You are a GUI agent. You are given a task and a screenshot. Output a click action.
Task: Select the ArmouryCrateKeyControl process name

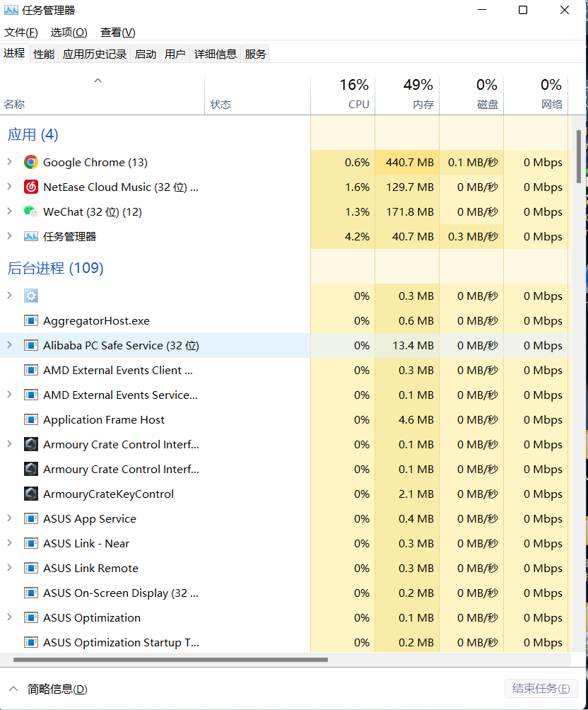(108, 494)
